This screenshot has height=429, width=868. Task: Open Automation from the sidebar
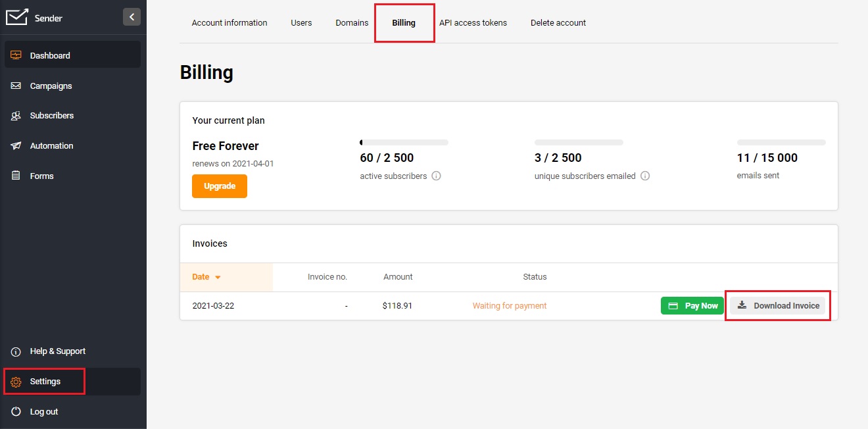tap(51, 146)
